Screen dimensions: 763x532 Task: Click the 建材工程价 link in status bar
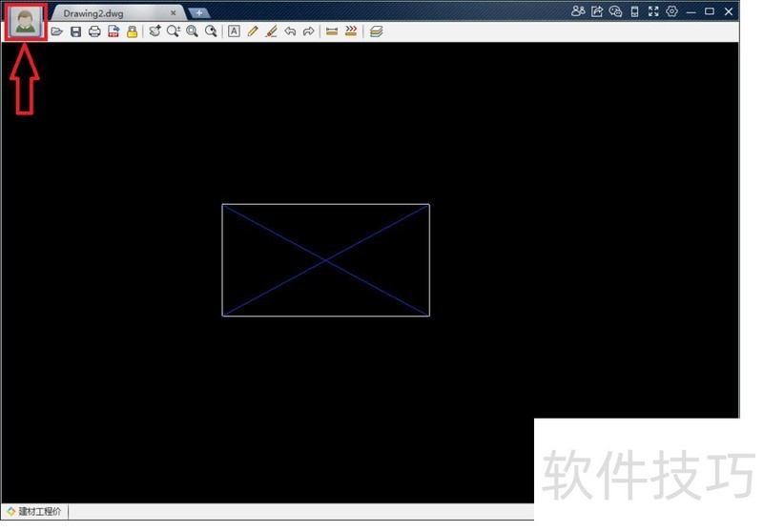click(x=34, y=512)
